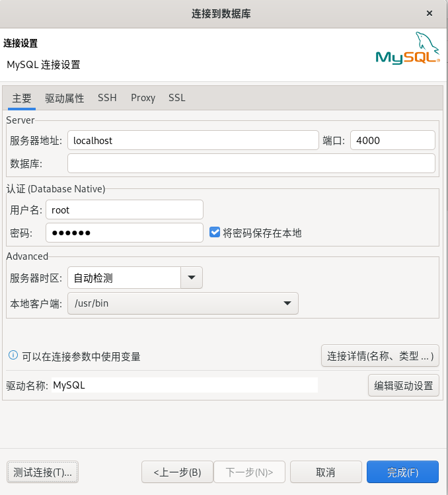Open 连接详情(名称、类型...) button
Screen dimensions: 448x495
(380, 356)
